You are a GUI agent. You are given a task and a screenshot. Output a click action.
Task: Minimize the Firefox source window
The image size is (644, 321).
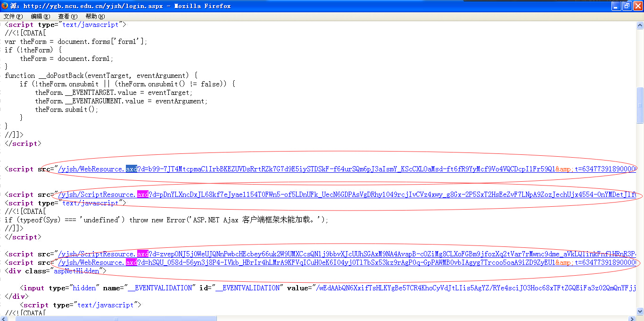coord(616,6)
